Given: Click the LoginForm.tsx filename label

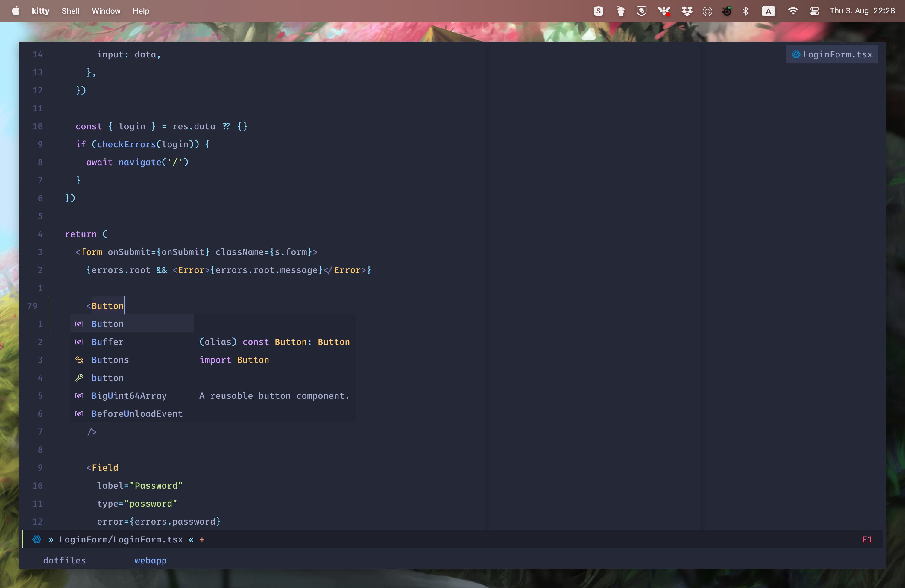Looking at the screenshot, I should pyautogui.click(x=837, y=54).
